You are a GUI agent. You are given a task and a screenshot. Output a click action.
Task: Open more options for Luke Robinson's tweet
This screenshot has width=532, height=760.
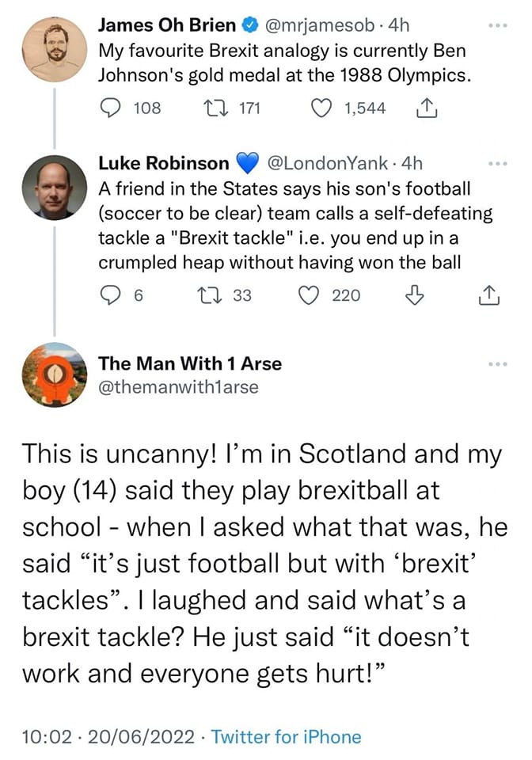pos(497,164)
